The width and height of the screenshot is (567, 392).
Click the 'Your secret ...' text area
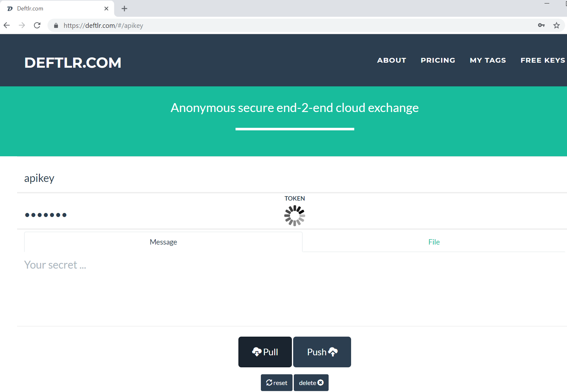291,289
